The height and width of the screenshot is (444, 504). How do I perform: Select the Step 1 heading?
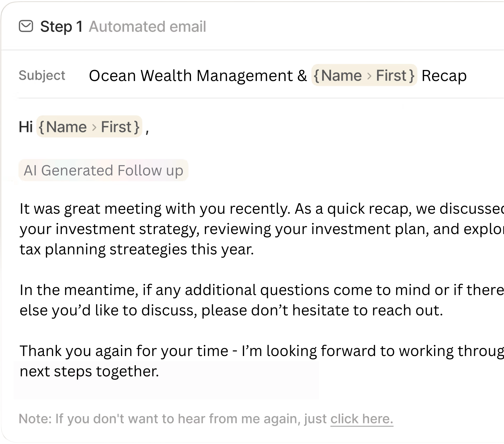62,27
